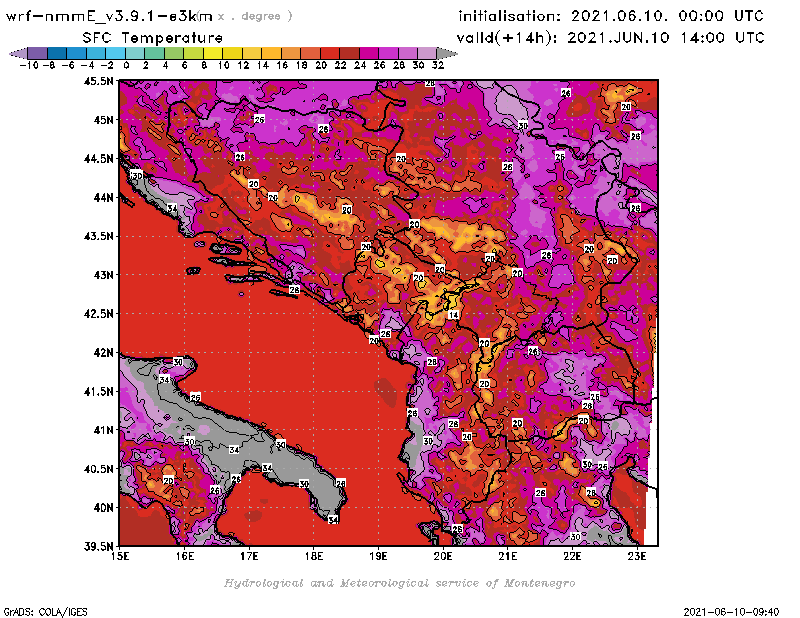Click the 42N latitude label
Viewport: 800px width, 618px height.
[104, 353]
